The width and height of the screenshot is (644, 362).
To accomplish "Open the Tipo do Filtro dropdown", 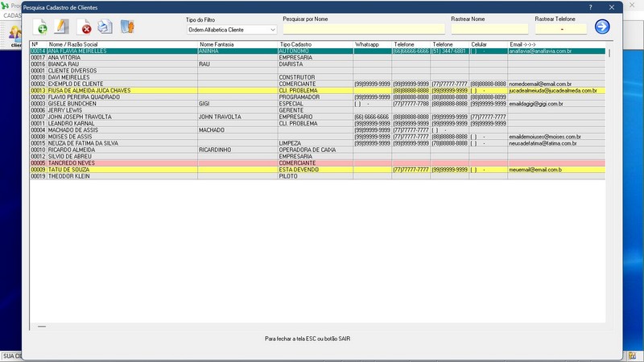I will 232,30.
